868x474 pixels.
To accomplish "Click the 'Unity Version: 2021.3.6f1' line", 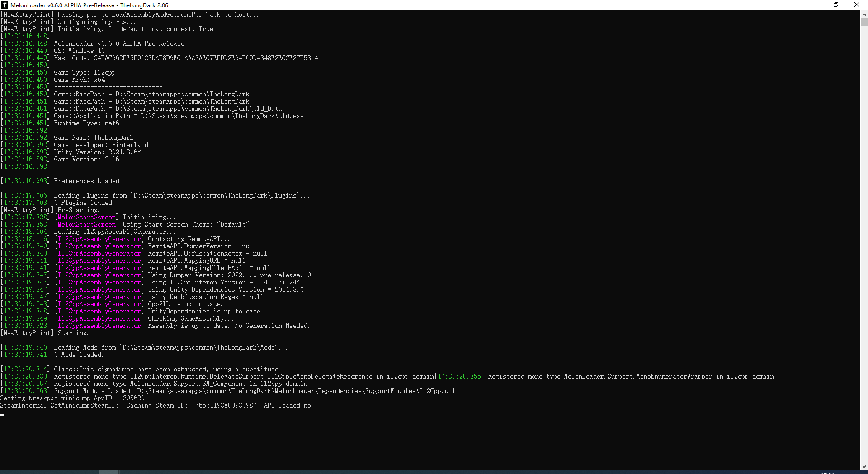I will tap(73, 152).
